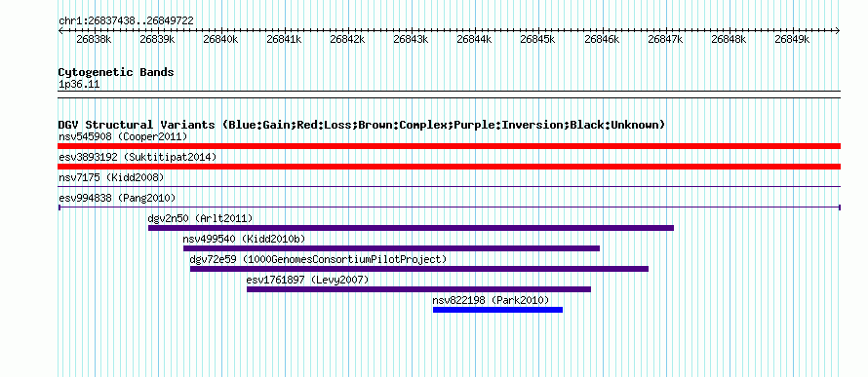
Task: Click the 26841k ruler tick label
Action: pyautogui.click(x=284, y=39)
